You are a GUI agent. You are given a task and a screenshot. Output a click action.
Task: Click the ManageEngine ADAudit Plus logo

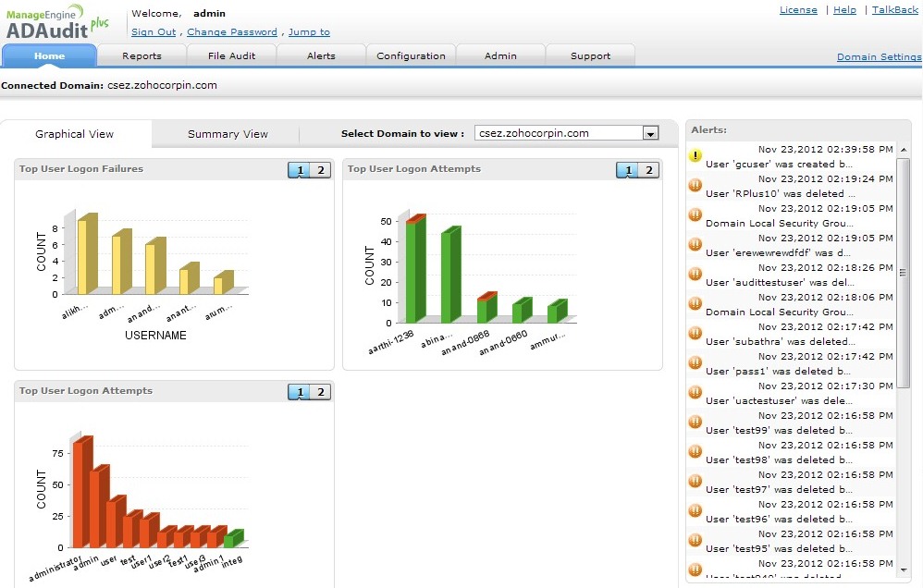click(57, 22)
